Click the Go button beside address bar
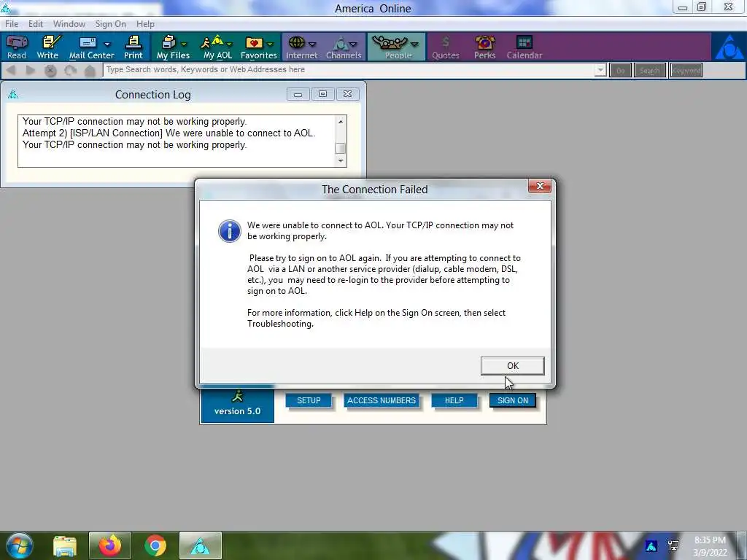Viewport: 747px width, 560px height. [620, 71]
